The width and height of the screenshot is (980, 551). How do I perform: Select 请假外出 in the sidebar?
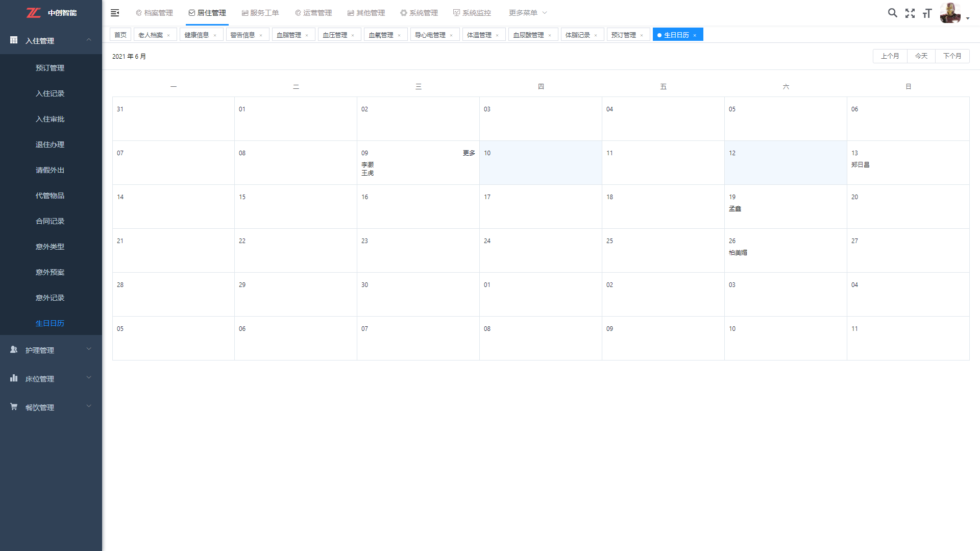point(50,170)
